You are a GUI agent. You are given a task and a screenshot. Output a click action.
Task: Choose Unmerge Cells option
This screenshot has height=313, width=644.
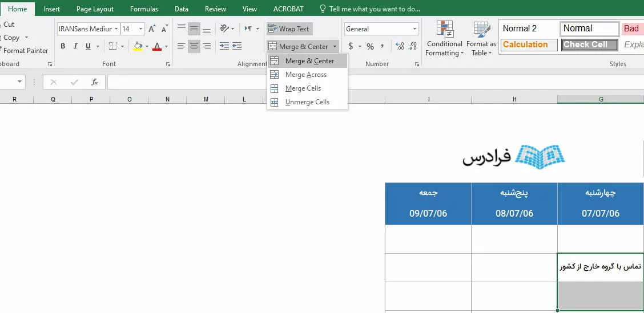point(307,102)
